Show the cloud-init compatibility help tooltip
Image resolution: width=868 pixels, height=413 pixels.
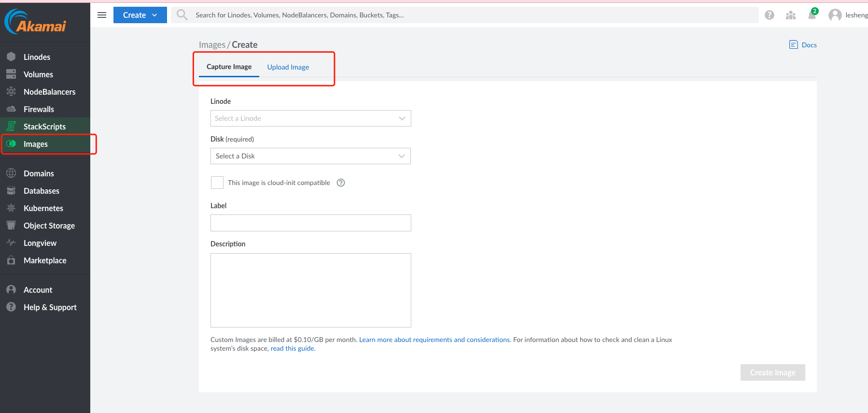coord(341,183)
